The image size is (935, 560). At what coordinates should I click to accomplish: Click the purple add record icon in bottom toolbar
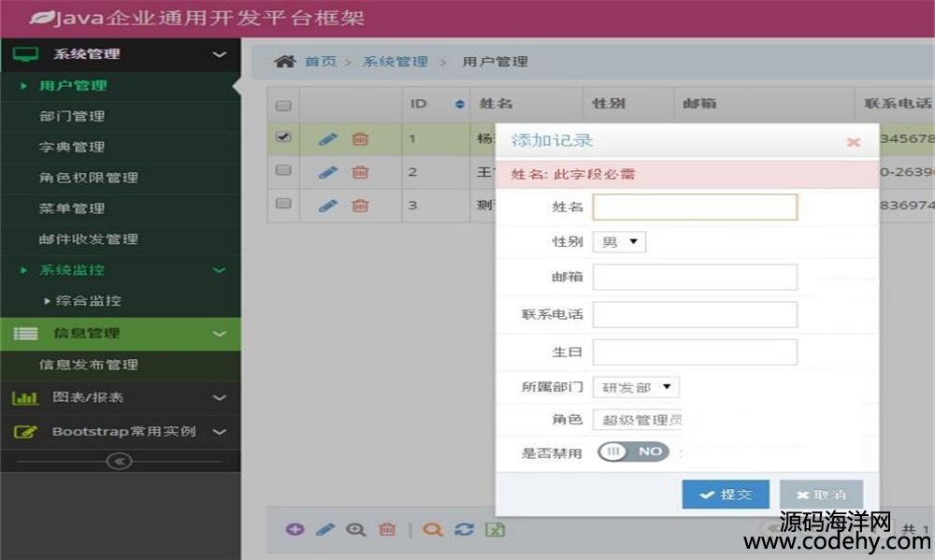click(295, 529)
